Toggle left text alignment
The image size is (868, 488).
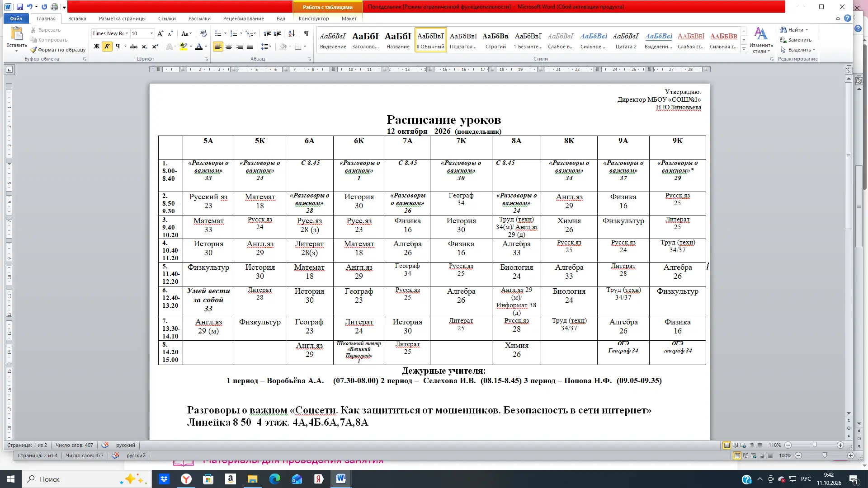218,47
